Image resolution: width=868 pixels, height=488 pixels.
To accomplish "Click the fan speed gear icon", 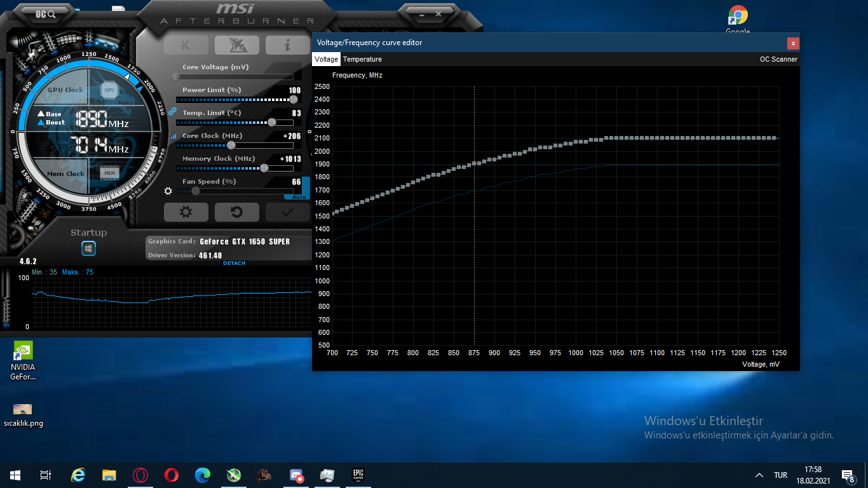I will (168, 191).
